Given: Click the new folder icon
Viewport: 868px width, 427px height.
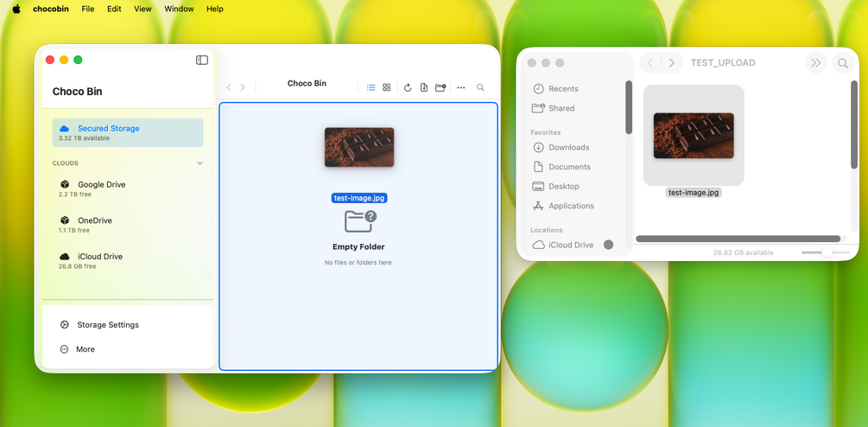Looking at the screenshot, I should [x=440, y=87].
